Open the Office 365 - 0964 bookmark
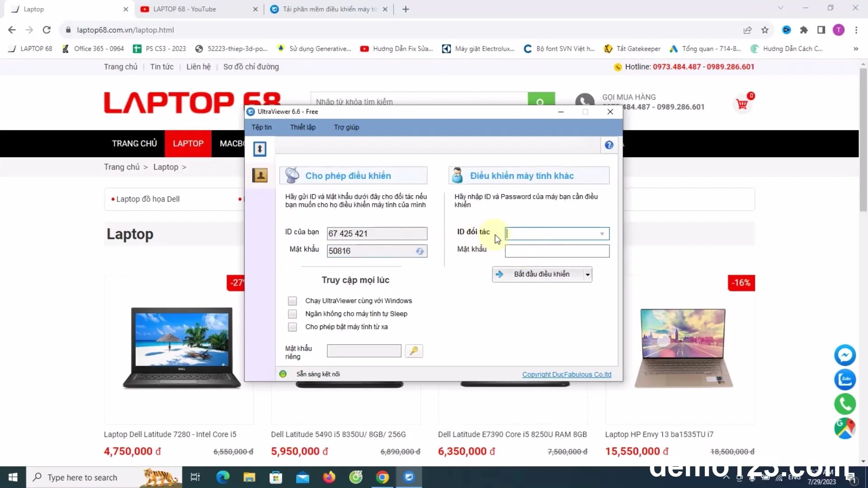 [93, 49]
